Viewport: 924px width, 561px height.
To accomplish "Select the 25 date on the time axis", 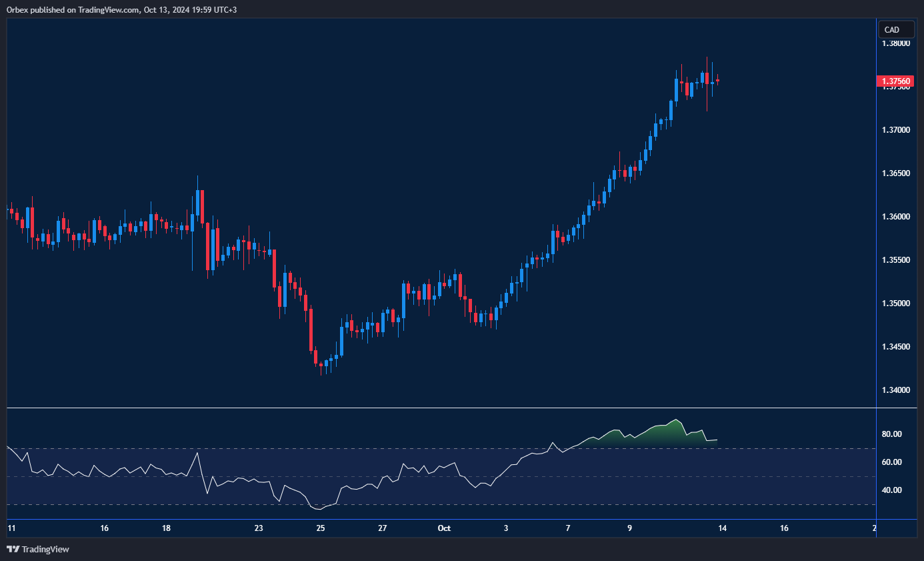I will coord(321,528).
